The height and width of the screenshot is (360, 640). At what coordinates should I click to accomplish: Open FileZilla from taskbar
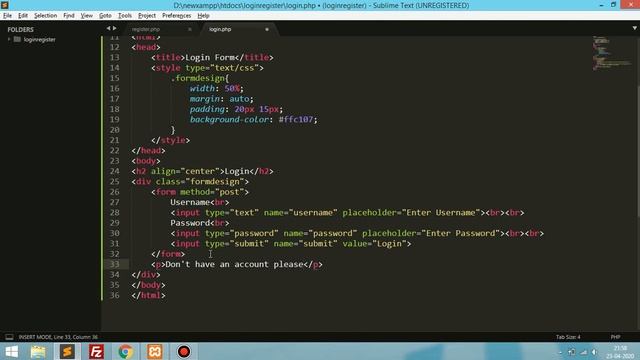tap(96, 351)
